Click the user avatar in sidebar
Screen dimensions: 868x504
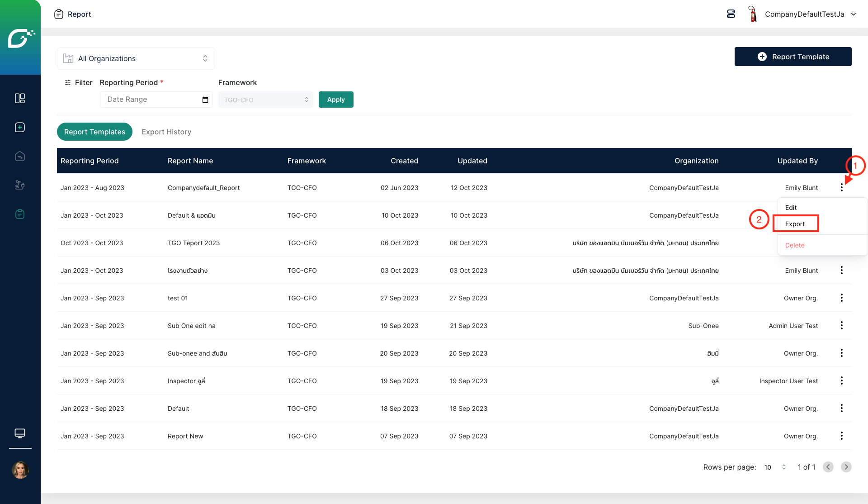point(20,470)
